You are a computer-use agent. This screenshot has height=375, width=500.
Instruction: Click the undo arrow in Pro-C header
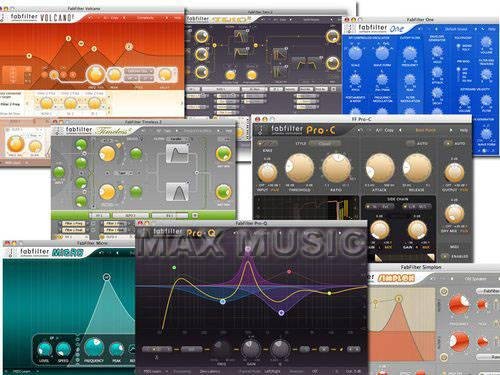(360, 130)
